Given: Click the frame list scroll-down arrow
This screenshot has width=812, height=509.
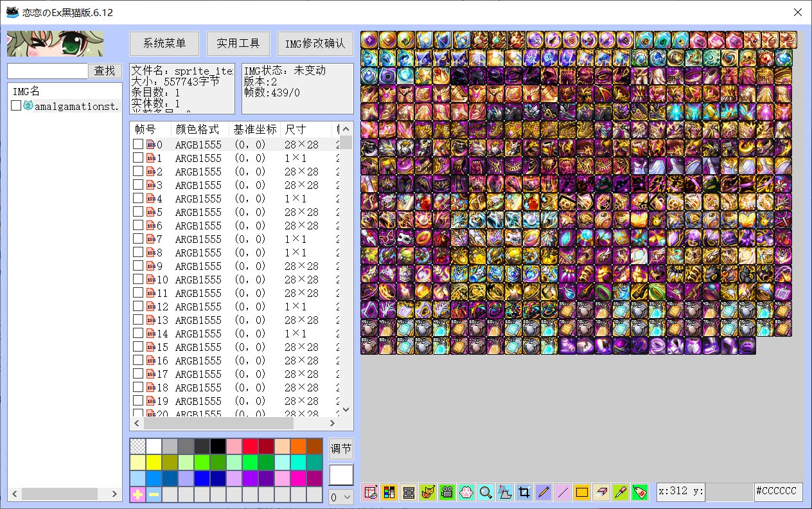Looking at the screenshot, I should click(x=346, y=409).
